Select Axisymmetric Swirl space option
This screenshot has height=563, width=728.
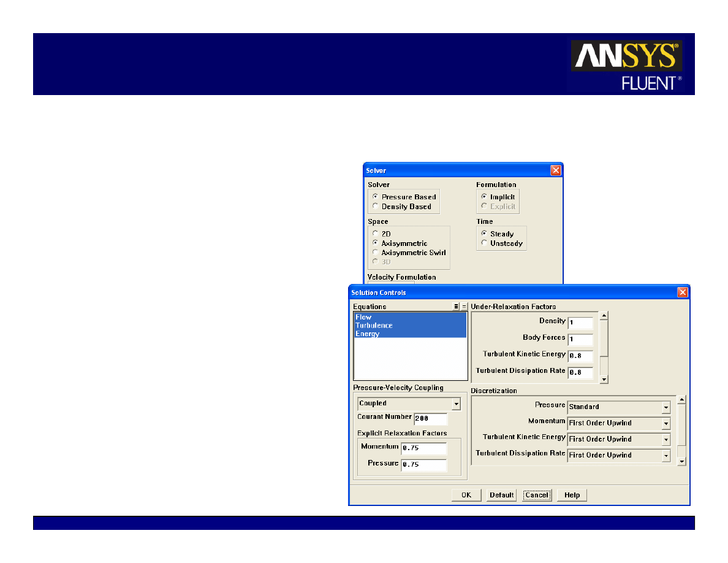click(x=375, y=253)
